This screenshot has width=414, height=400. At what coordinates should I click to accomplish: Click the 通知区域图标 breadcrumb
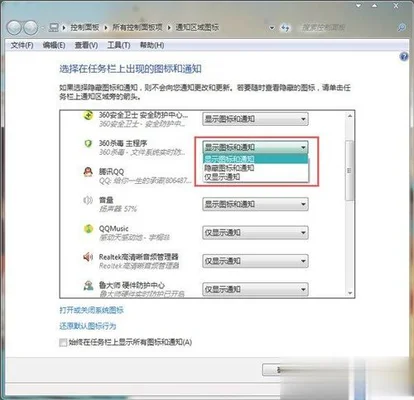pyautogui.click(x=197, y=27)
